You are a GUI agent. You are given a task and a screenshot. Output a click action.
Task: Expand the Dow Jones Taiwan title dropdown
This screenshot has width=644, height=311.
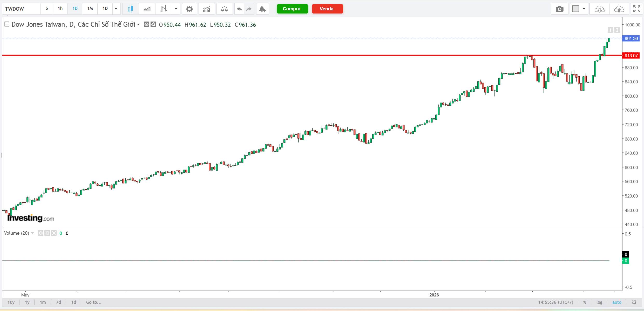(138, 24)
